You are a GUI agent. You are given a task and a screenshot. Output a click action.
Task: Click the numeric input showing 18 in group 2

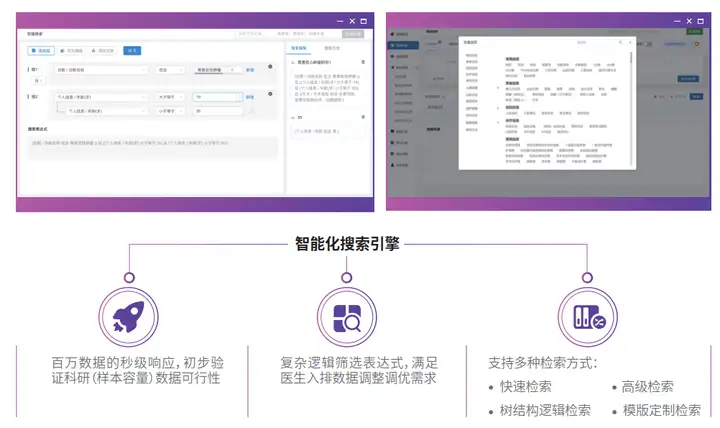click(217, 97)
